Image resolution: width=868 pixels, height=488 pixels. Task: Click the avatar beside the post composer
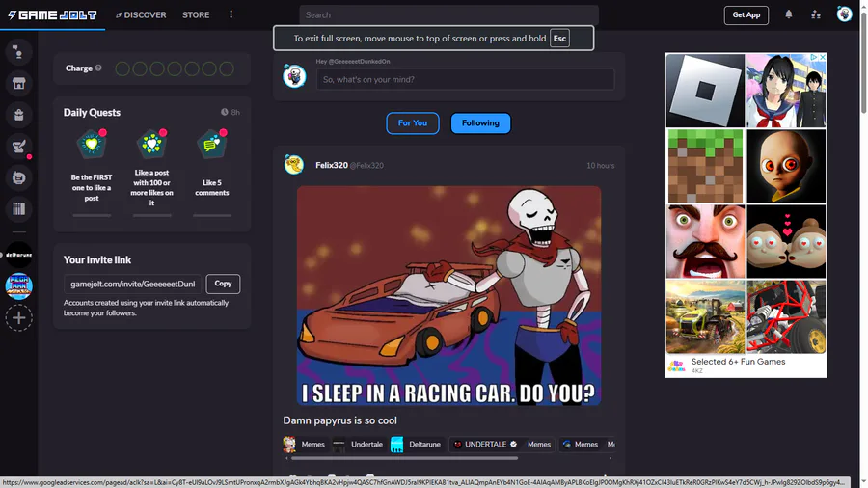(294, 76)
